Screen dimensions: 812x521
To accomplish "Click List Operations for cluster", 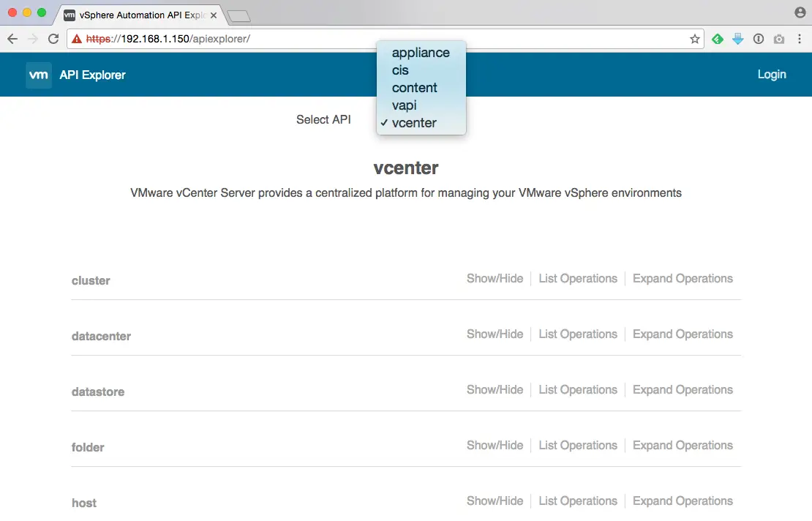I will (578, 279).
